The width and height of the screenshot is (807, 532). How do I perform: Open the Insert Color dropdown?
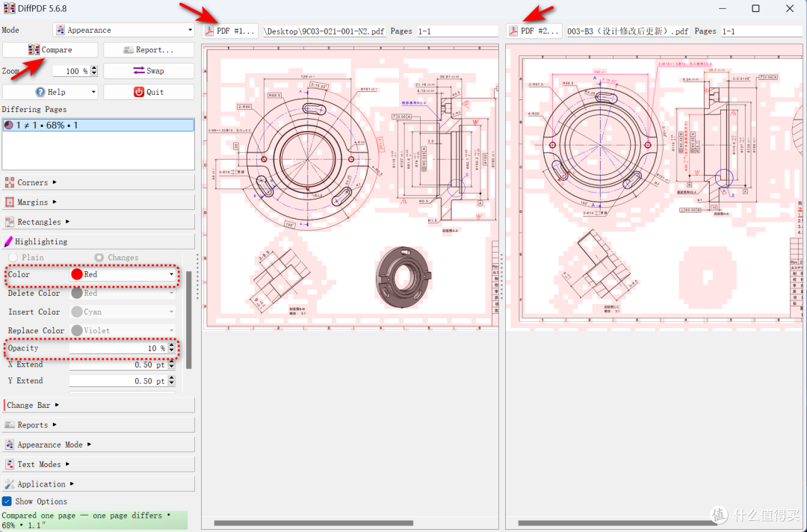tap(123, 312)
